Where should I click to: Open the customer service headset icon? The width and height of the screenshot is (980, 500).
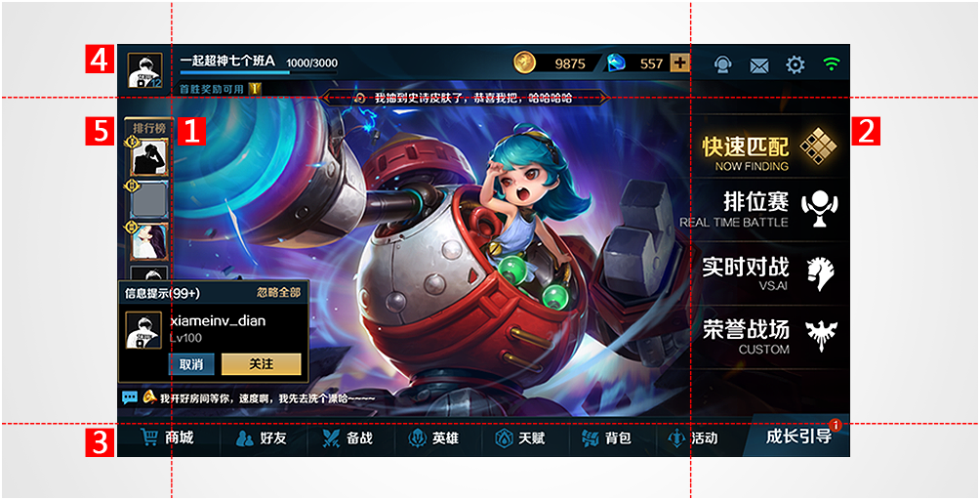(x=723, y=64)
